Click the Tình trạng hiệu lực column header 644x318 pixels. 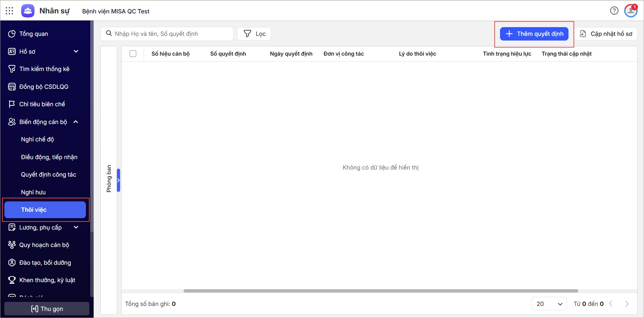pos(507,54)
